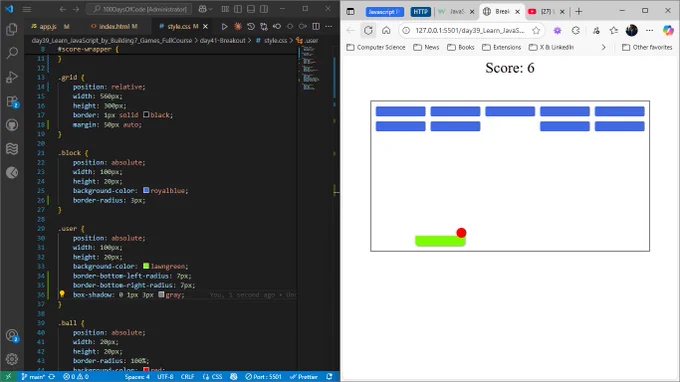The image size is (680, 382).
Task: Open editor More Actions ellipsis
Action: 329,26
